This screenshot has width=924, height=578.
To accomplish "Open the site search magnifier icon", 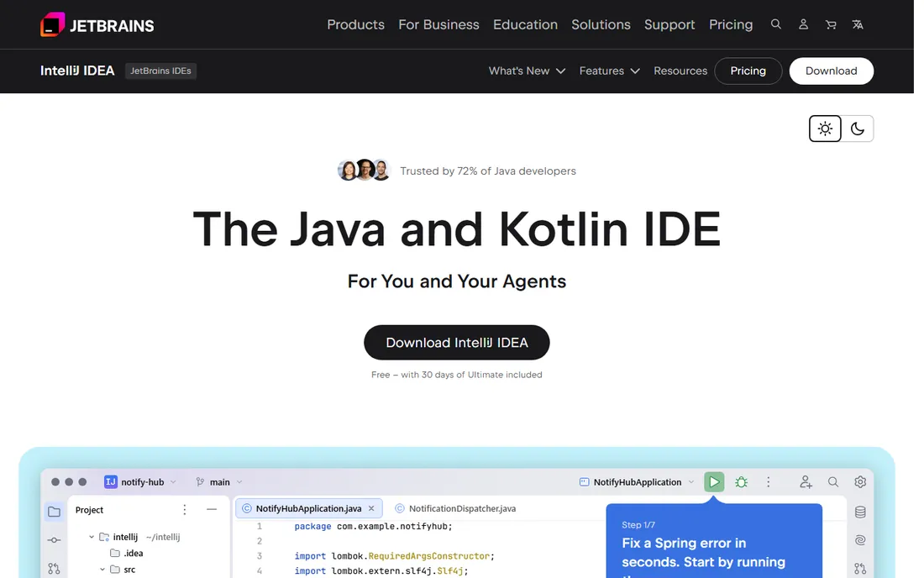I will 776,24.
